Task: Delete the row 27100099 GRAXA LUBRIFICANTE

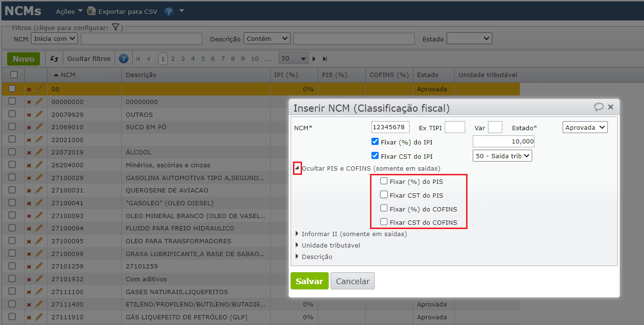Action: pos(29,254)
